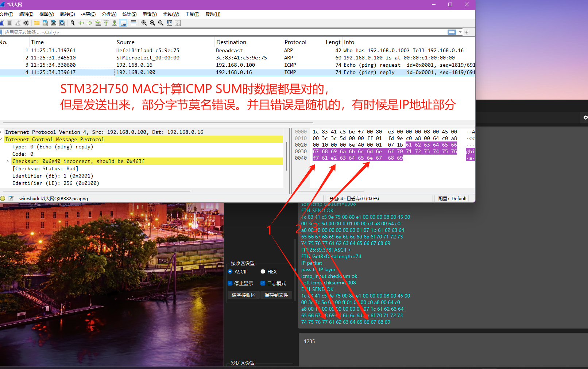The width and height of the screenshot is (588, 369).
Task: Open capture file properties status icon
Action: coord(11,198)
